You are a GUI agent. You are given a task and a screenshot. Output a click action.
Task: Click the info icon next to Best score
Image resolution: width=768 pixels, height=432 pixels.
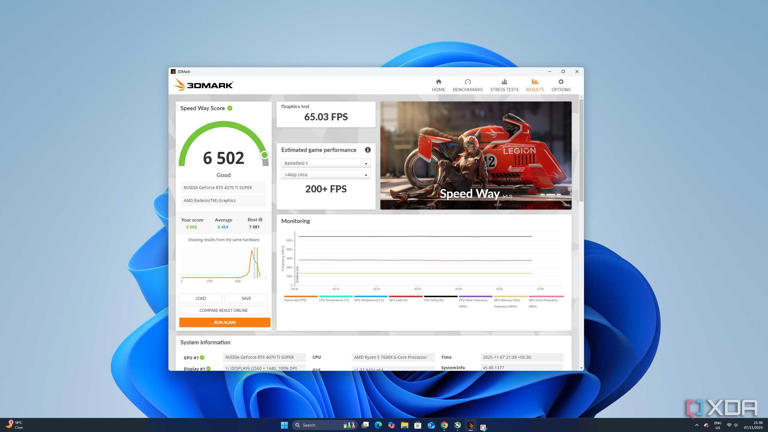261,220
